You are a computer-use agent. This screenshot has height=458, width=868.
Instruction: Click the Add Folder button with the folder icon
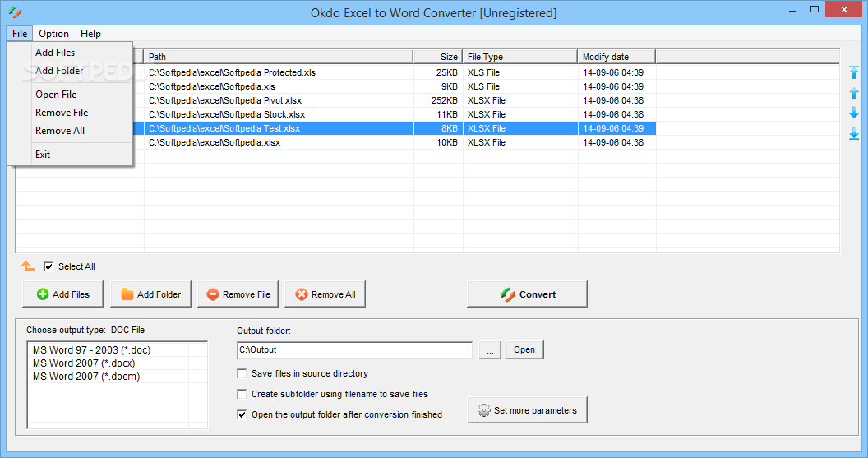pos(150,294)
